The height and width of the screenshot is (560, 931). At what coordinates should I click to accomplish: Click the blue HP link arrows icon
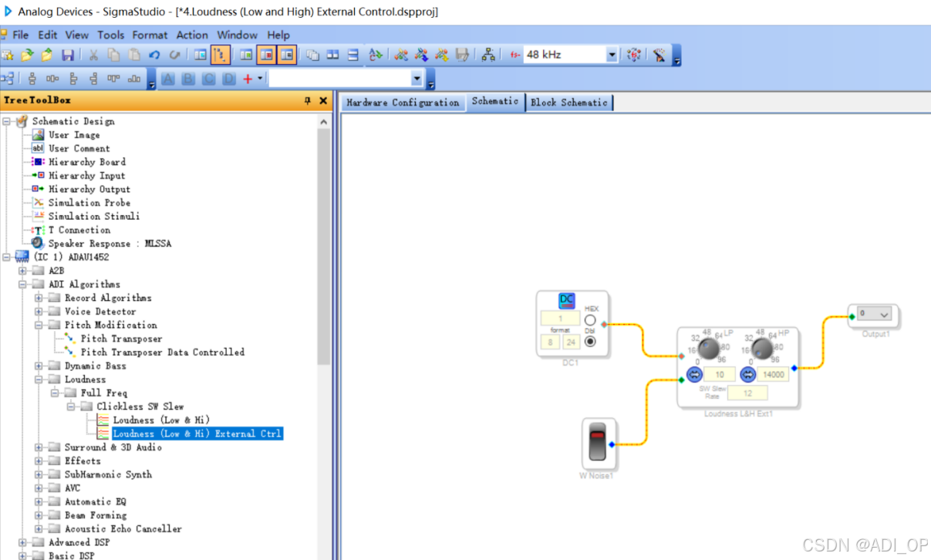click(x=747, y=375)
